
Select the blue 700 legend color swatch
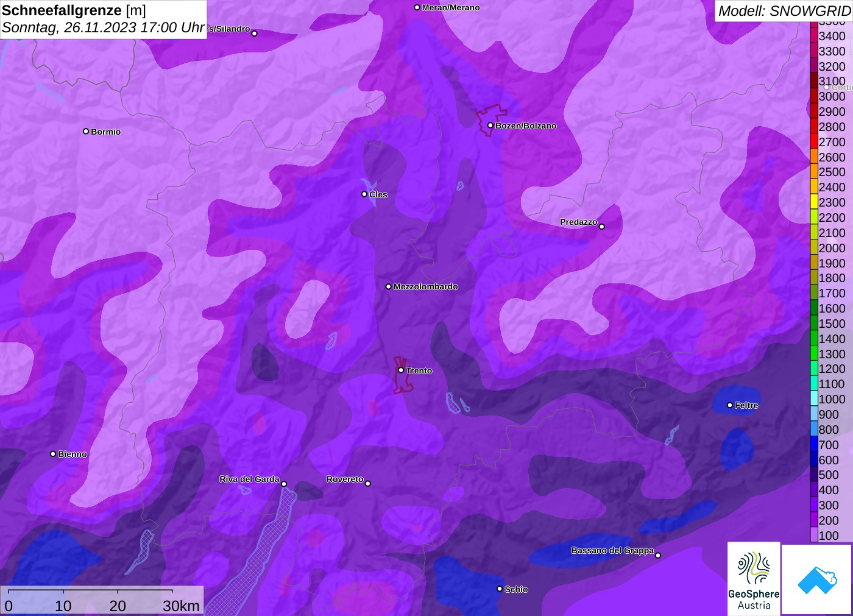click(814, 445)
